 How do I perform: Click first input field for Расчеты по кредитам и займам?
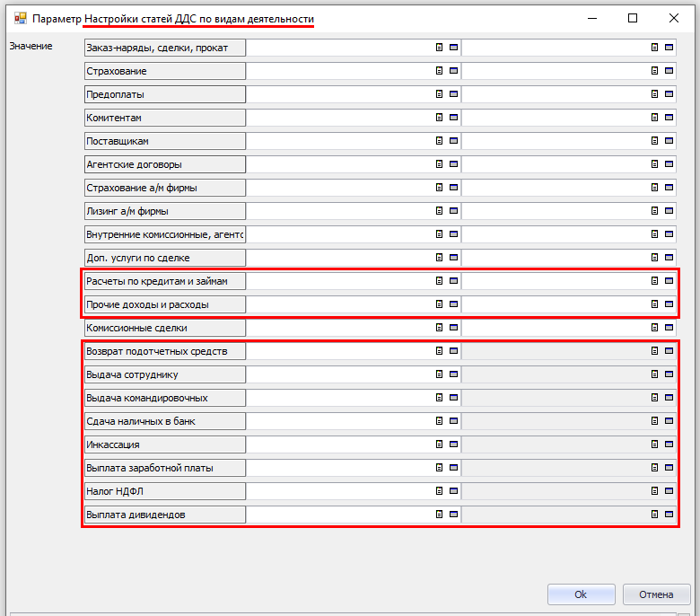pyautogui.click(x=339, y=281)
